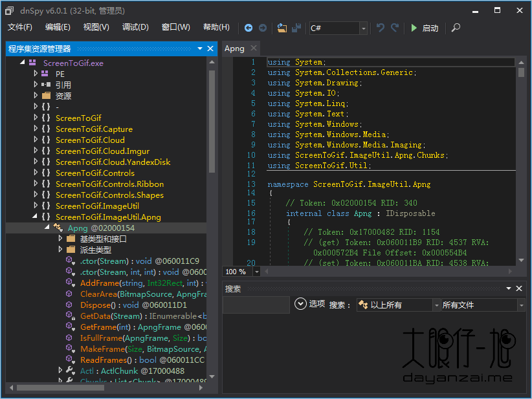The image size is (532, 399).
Task: Select the ScreenToGif.Controls.Ribbon namespace
Action: click(109, 184)
